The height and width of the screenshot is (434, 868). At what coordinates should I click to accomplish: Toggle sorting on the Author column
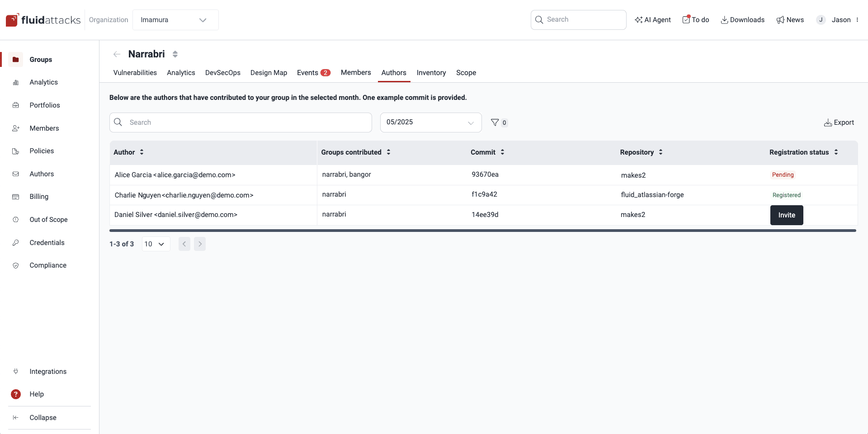click(141, 152)
